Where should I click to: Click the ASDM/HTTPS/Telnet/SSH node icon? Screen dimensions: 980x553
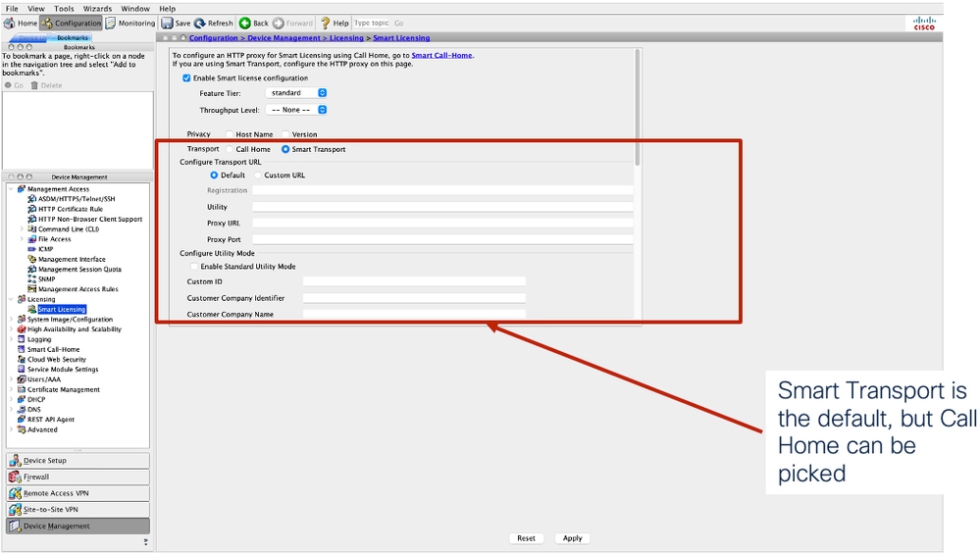click(31, 199)
